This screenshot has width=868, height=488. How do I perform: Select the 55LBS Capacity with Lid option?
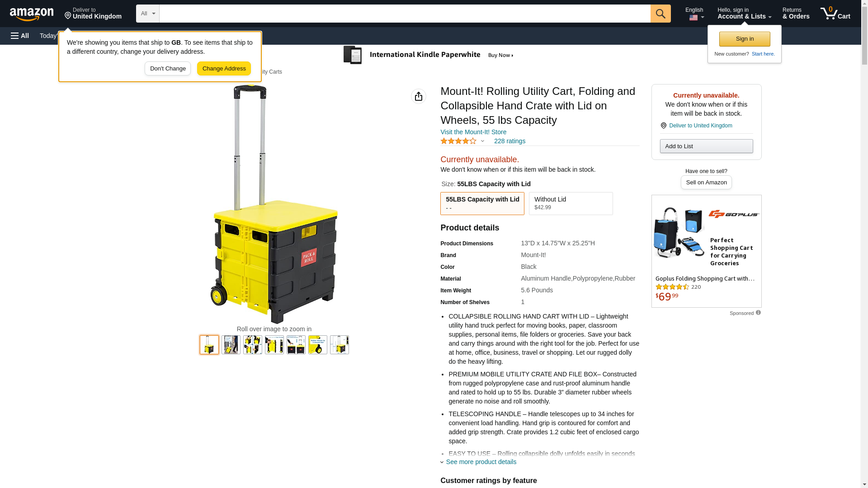(482, 203)
